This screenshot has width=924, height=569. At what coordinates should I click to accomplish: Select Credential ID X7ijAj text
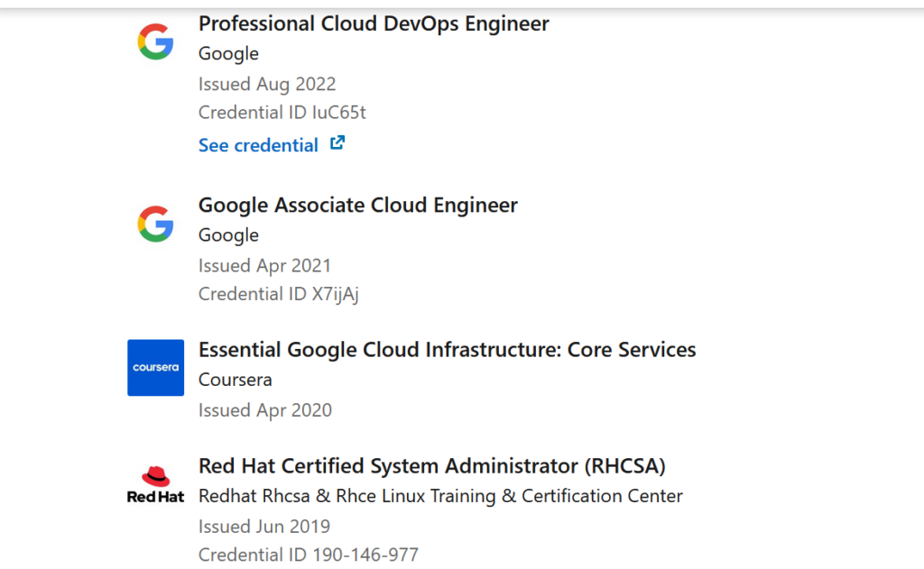(x=279, y=294)
